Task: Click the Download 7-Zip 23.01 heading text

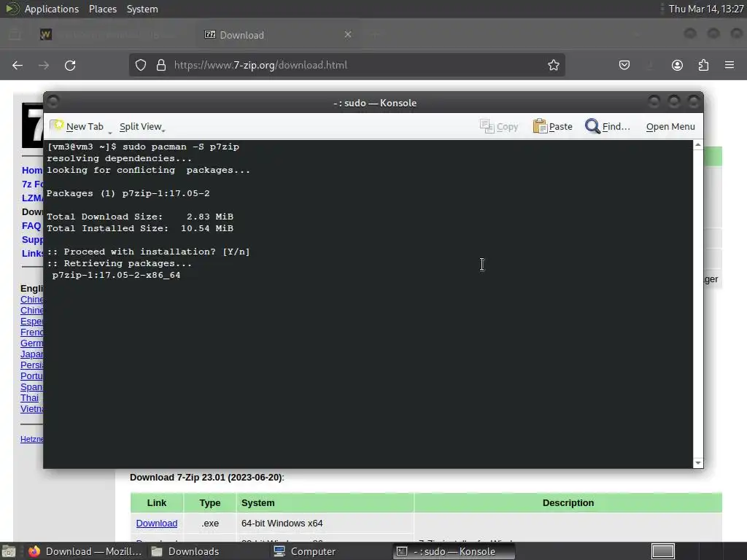Action: 206,478
